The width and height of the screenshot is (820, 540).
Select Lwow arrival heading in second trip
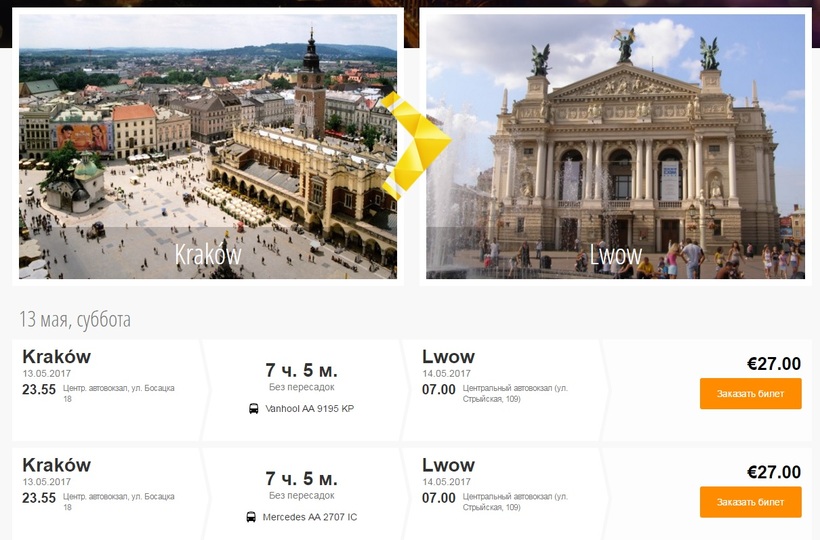point(448,465)
